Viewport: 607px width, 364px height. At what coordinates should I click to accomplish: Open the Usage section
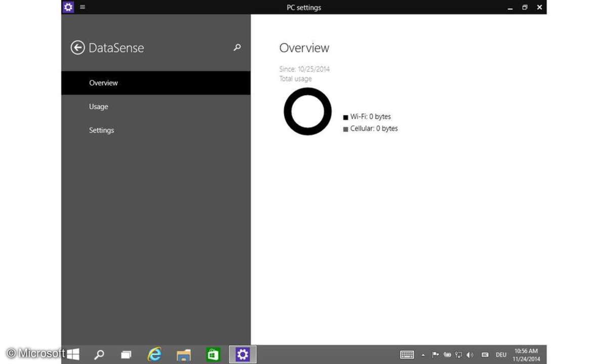[x=156, y=107]
